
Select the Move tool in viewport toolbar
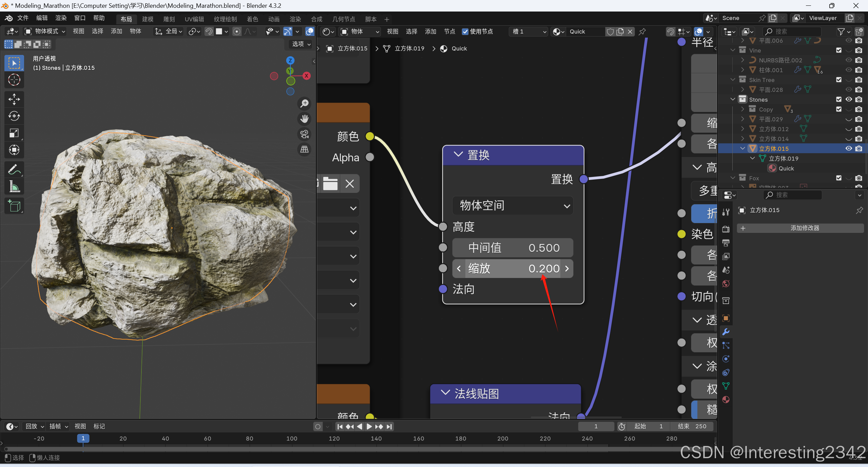(x=14, y=99)
